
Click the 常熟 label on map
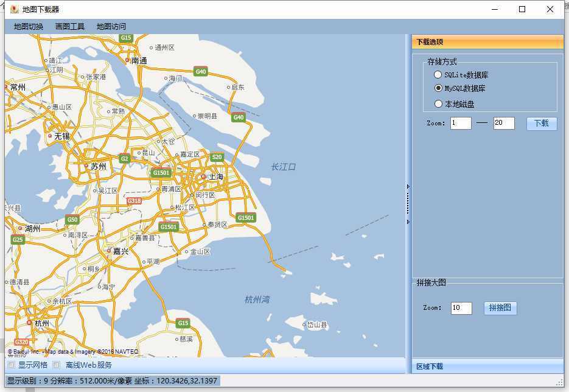pyautogui.click(x=117, y=111)
